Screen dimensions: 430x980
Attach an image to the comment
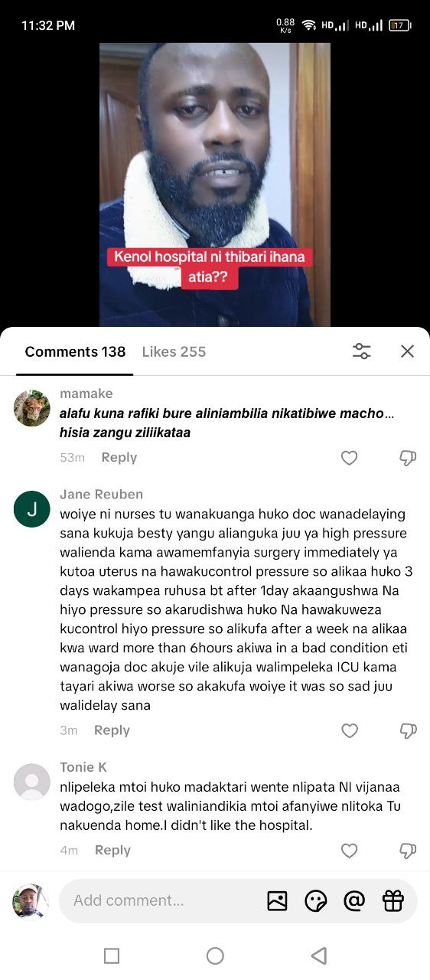pyautogui.click(x=277, y=901)
